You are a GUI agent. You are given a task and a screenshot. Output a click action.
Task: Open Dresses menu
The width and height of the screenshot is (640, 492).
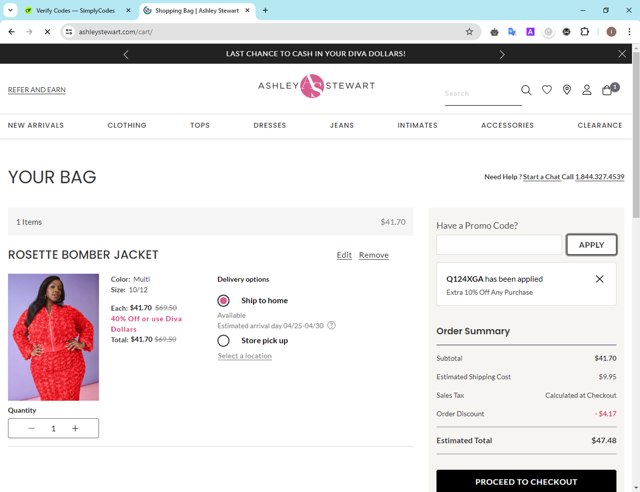pos(270,125)
